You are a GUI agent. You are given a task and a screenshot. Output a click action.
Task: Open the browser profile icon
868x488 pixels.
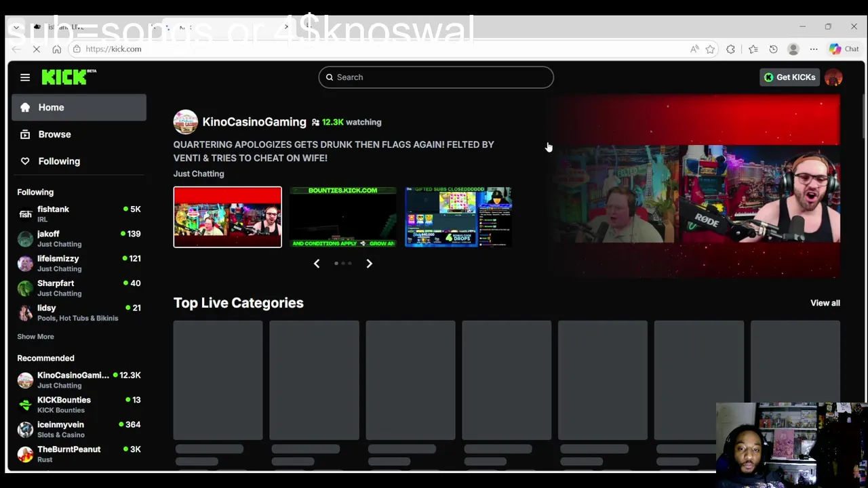coord(793,49)
